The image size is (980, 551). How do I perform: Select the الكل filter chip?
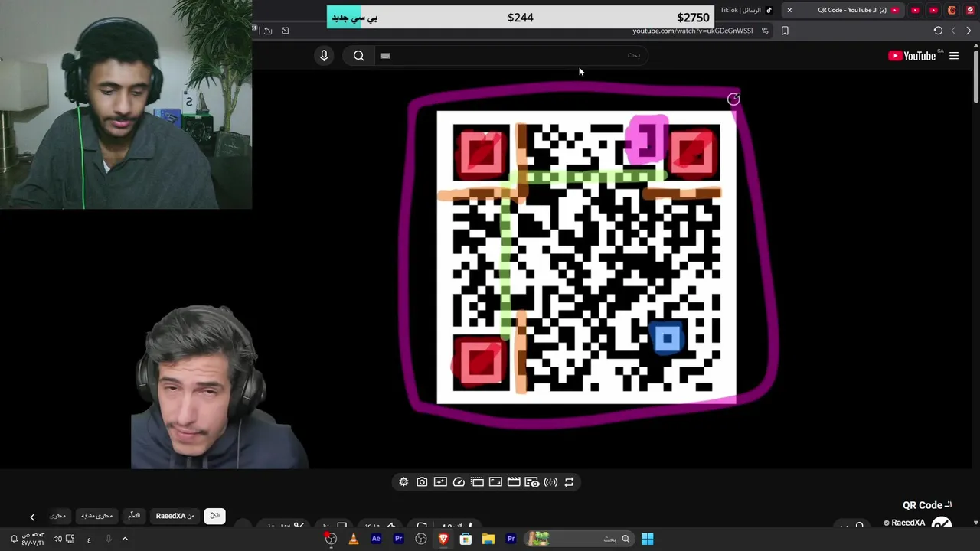(214, 516)
